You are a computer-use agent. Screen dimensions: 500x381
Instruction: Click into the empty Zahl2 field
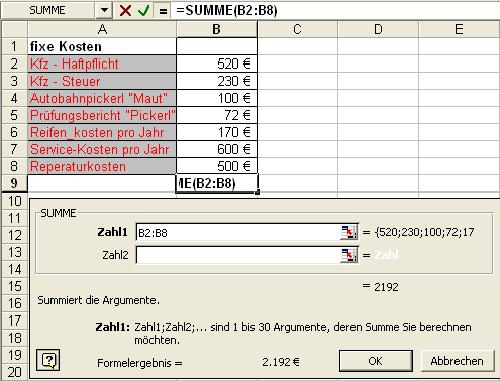coord(238,255)
